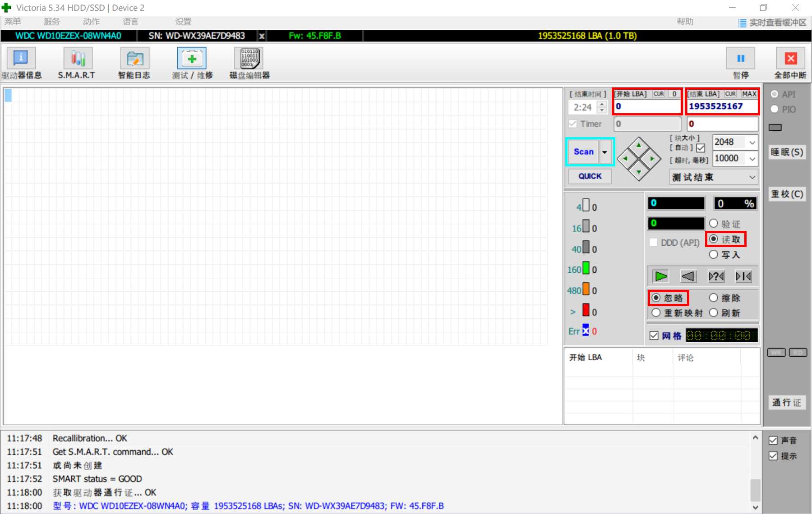The image size is (812, 514).
Task: Open the Service (服务) menu
Action: point(51,22)
